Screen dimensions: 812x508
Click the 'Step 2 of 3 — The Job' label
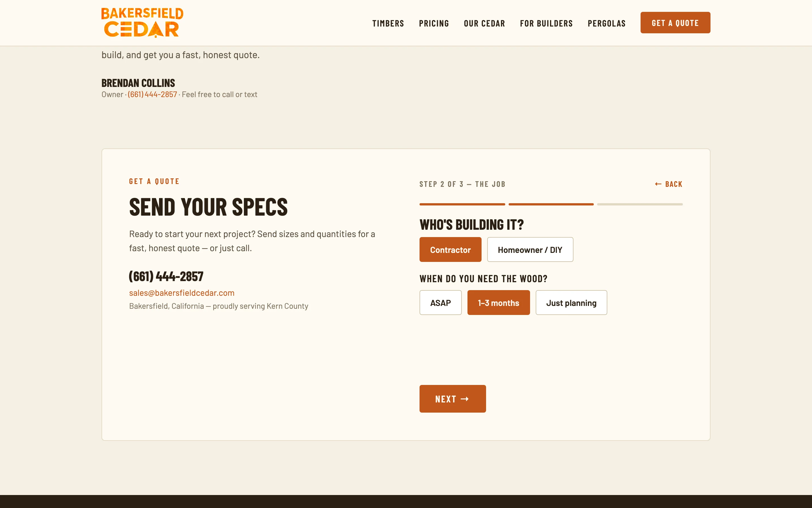[x=462, y=184]
